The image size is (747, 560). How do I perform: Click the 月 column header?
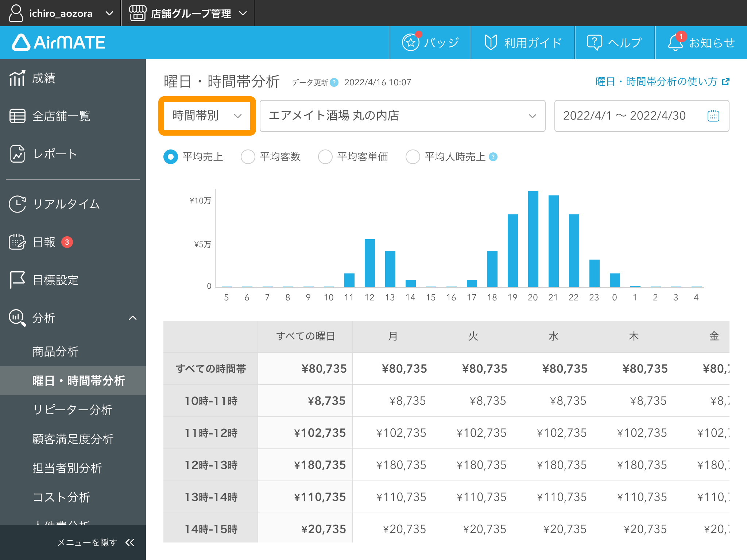393,336
